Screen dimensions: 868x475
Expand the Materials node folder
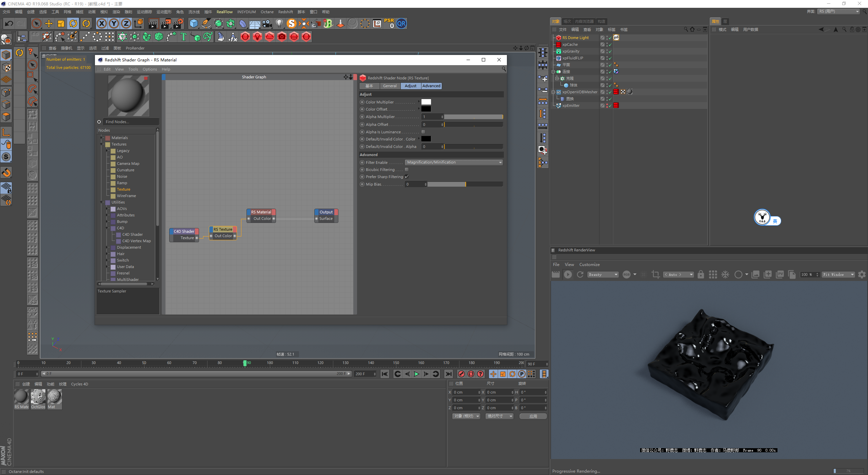click(101, 138)
